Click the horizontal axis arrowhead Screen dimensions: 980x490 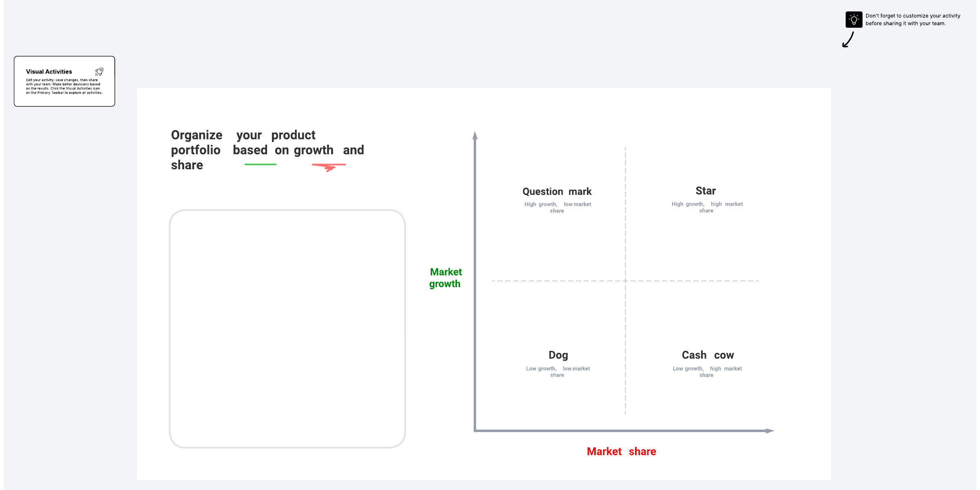770,431
